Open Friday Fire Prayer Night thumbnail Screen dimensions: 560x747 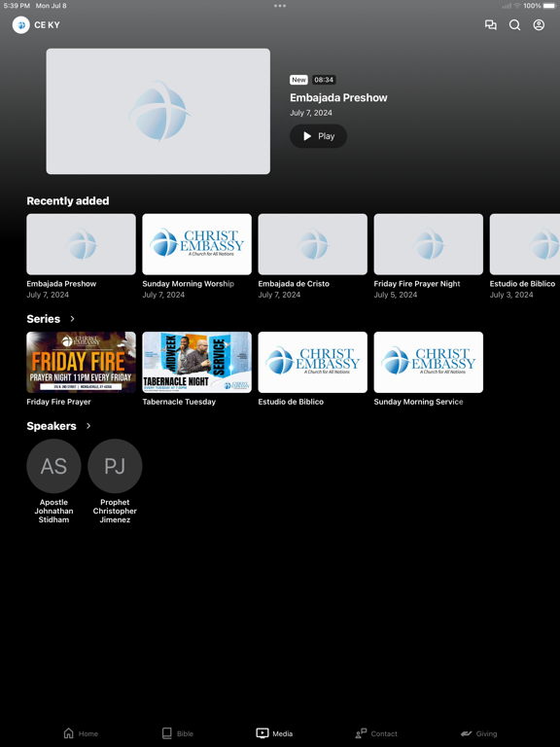428,244
